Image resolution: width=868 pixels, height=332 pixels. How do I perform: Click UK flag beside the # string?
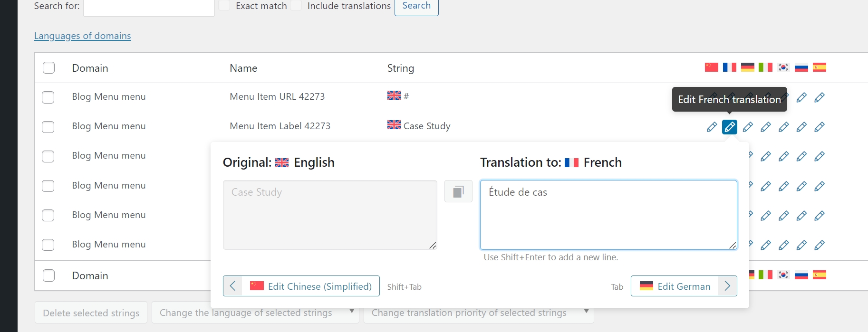click(x=394, y=95)
